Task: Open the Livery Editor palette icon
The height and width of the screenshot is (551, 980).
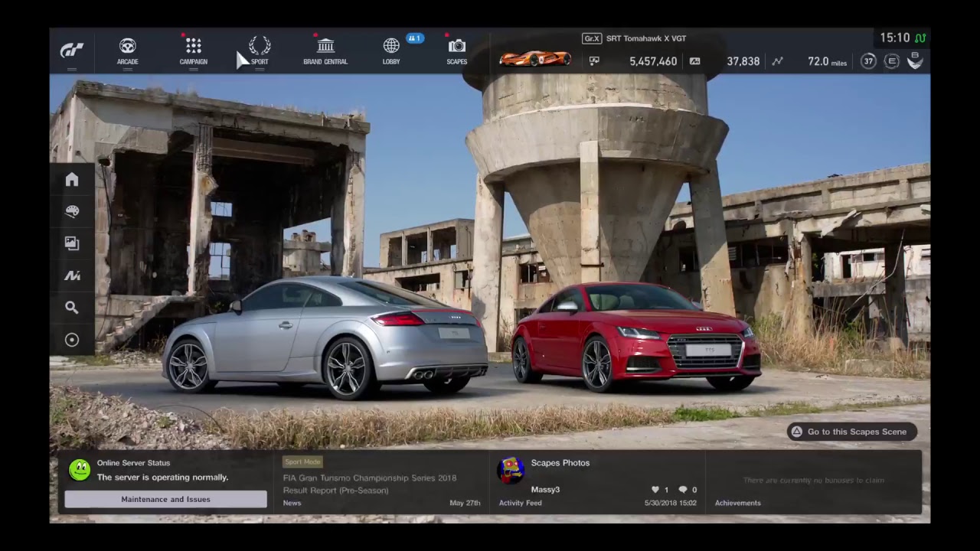Action: pyautogui.click(x=72, y=211)
